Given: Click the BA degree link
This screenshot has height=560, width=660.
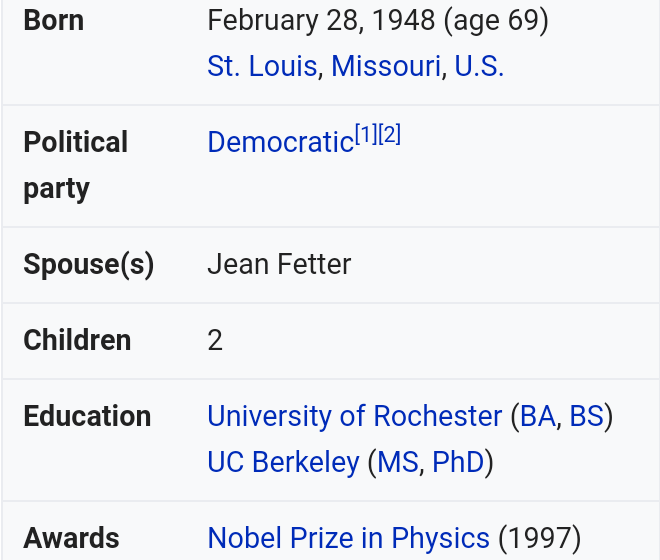Looking at the screenshot, I should coord(538,416).
